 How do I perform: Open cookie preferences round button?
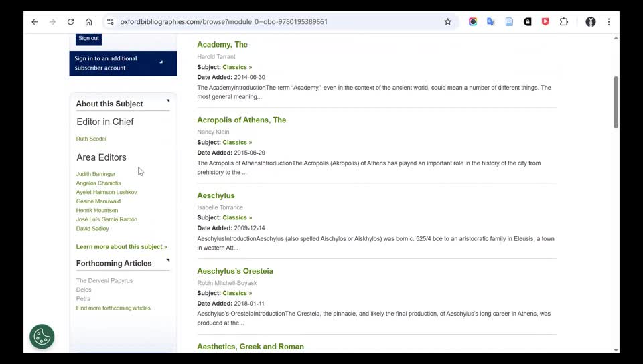click(x=42, y=337)
